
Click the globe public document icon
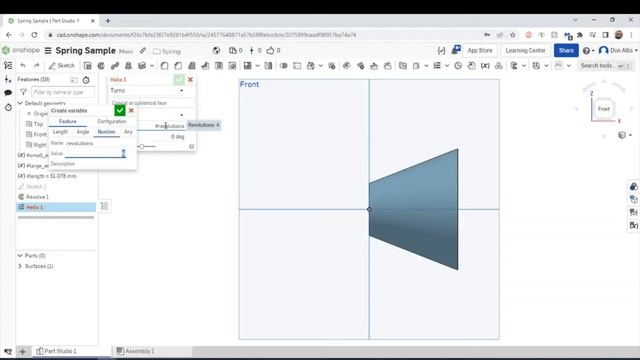pos(216,51)
